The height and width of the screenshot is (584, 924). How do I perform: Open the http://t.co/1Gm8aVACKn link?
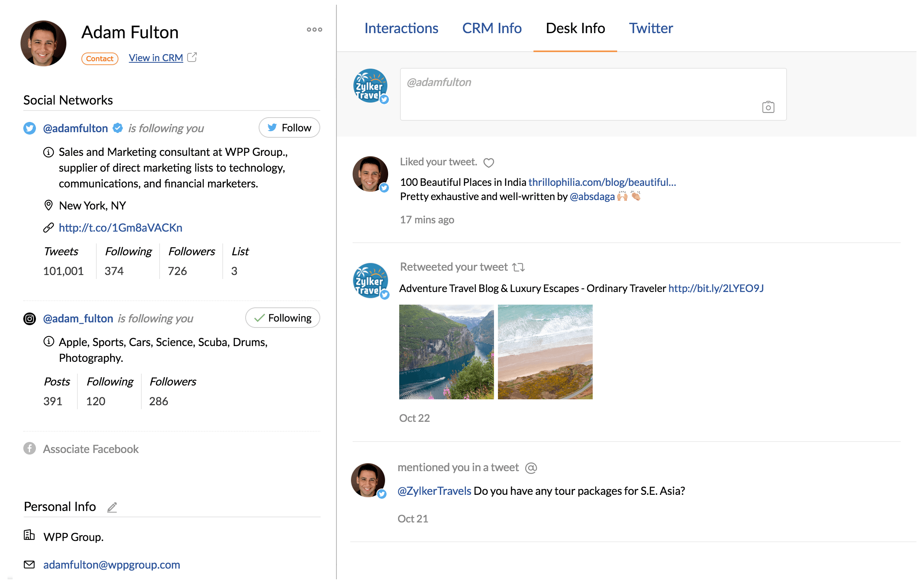[120, 228]
